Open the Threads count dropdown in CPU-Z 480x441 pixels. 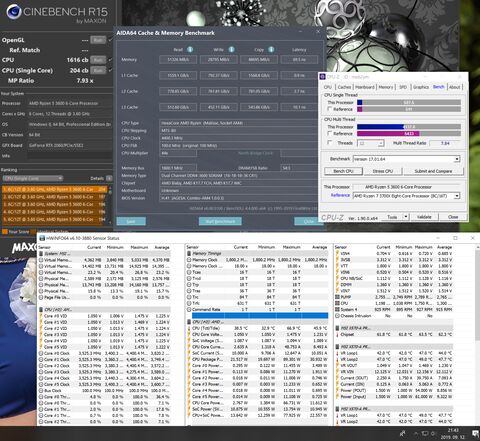[x=380, y=143]
